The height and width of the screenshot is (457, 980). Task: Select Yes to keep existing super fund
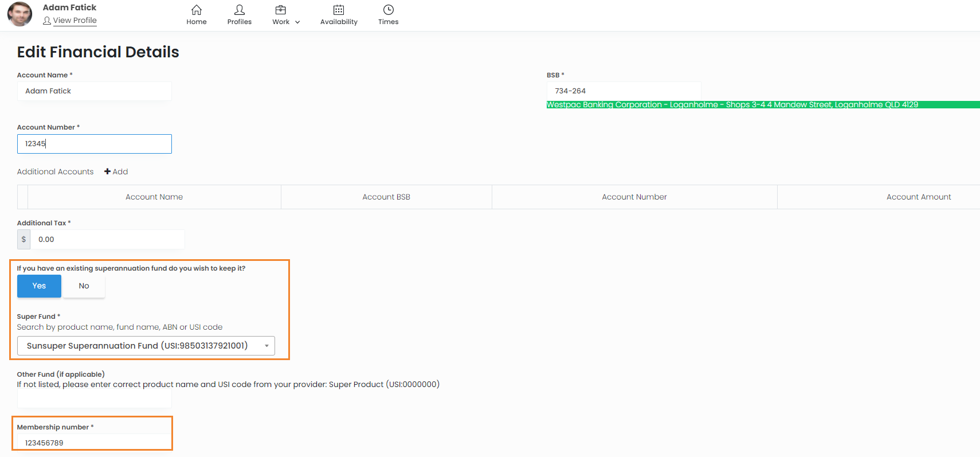click(39, 286)
